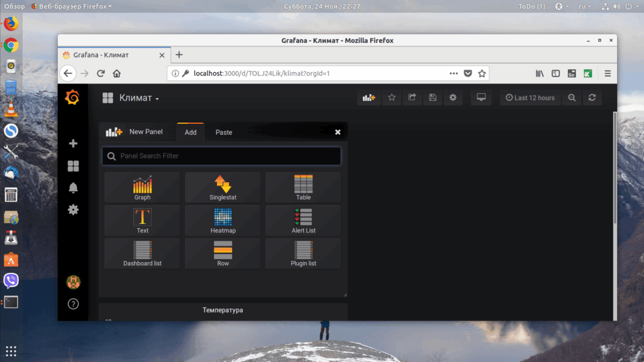Add a Dashboard list panel

(142, 254)
